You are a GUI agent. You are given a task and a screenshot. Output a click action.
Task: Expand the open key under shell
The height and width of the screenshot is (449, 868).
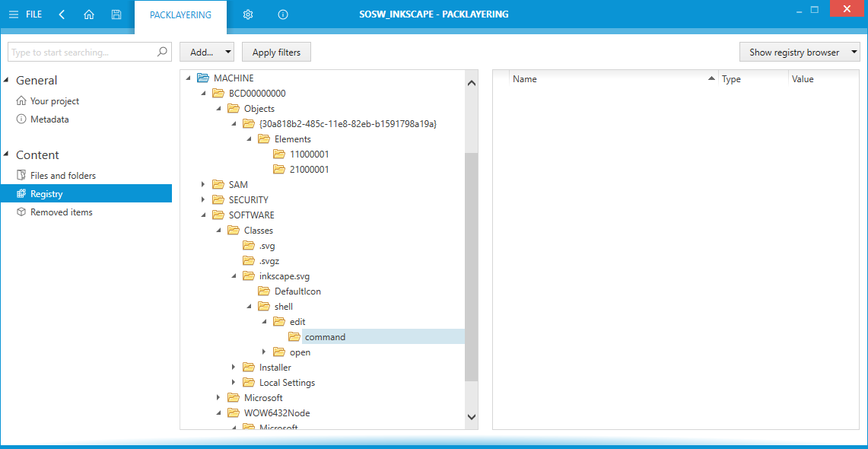[264, 352]
